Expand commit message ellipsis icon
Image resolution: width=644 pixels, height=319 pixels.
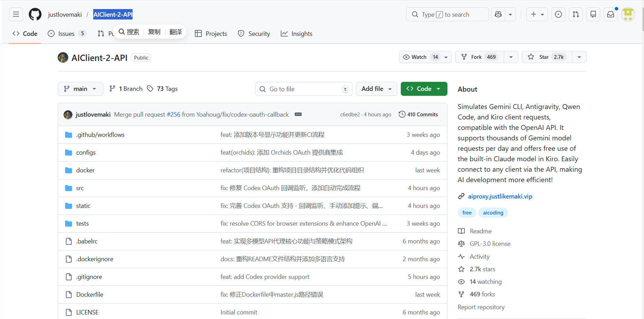coord(298,114)
